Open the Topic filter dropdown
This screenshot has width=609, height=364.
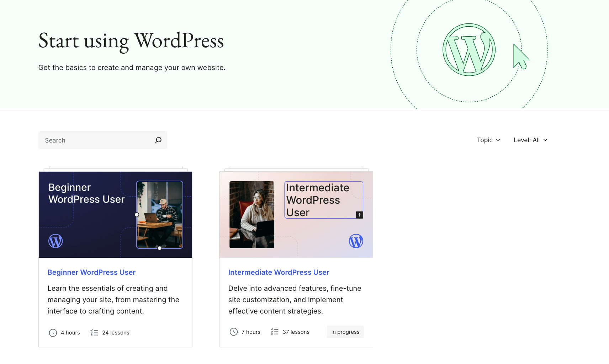[x=488, y=140]
